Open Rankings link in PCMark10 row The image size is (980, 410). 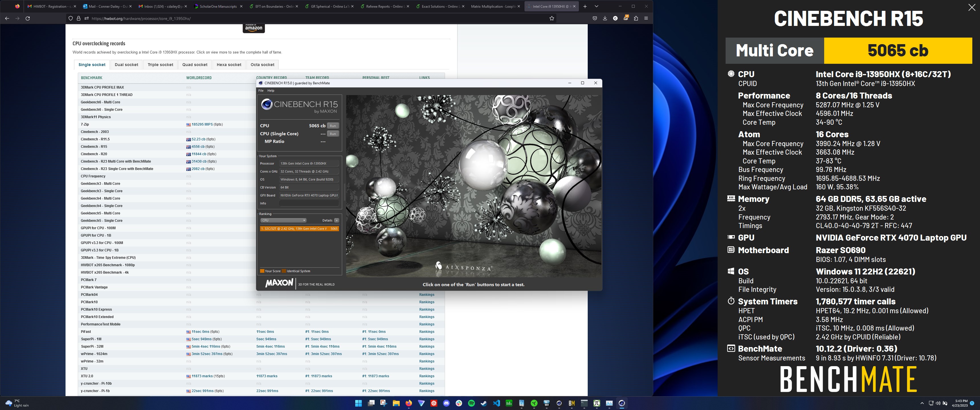point(426,302)
